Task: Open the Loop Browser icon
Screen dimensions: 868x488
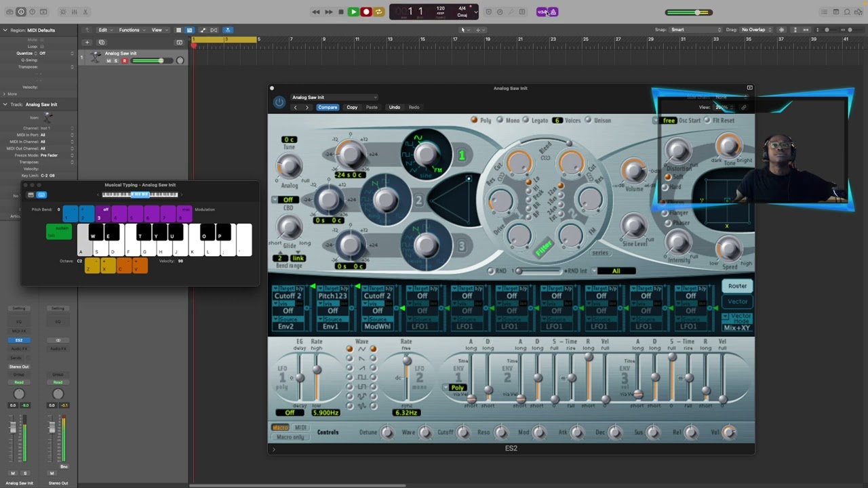Action: pos(847,12)
